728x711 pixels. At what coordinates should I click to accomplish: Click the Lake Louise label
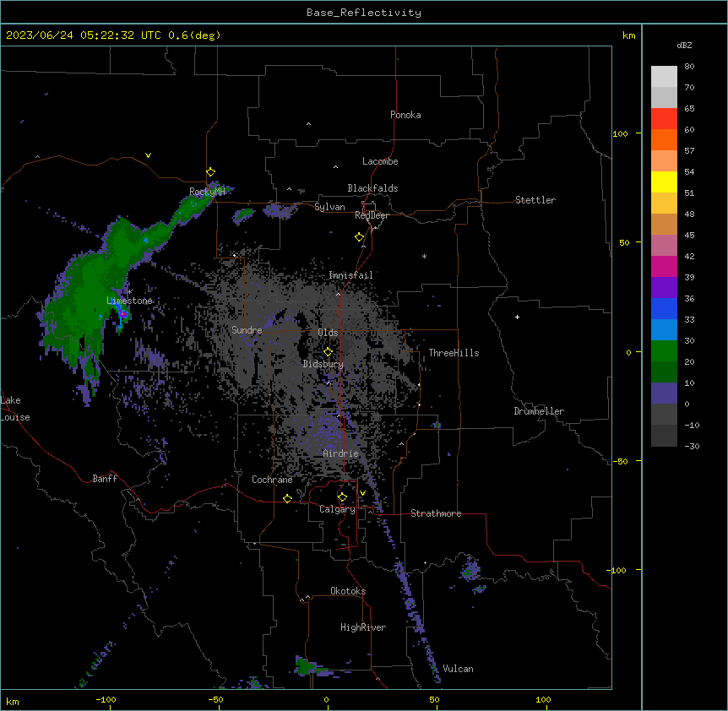[15, 409]
